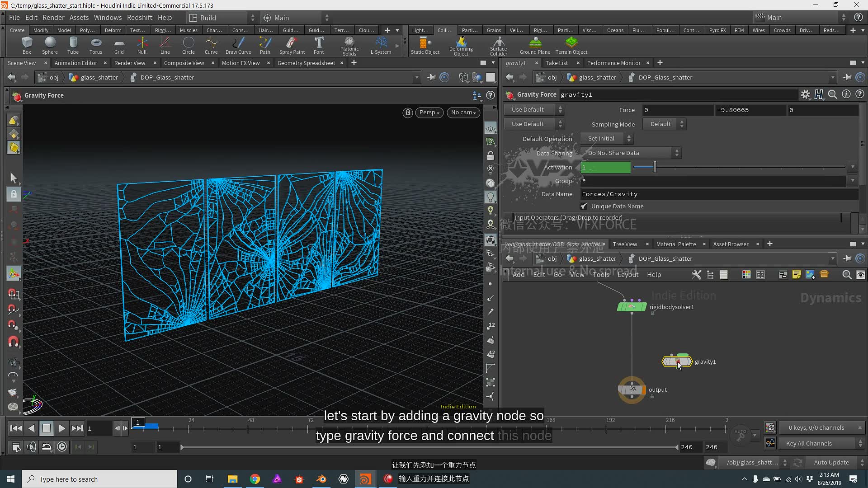Toggle the secure selection lock tool
This screenshot has height=488, width=868.
tap(14, 194)
